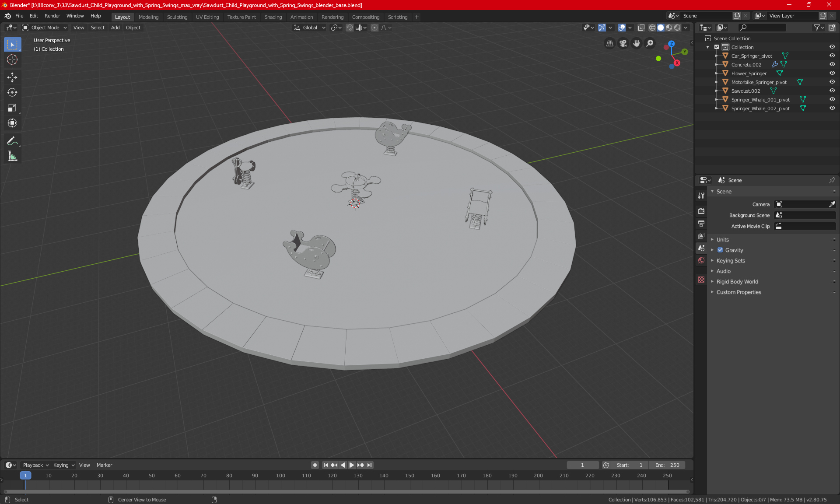Open Render properties tab icon
Viewport: 840px width, 504px height.
[x=701, y=211]
